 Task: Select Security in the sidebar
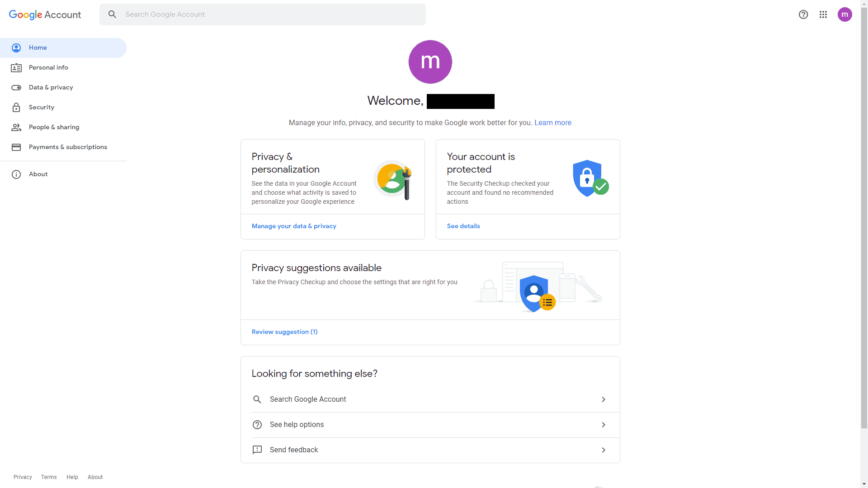tap(63, 108)
